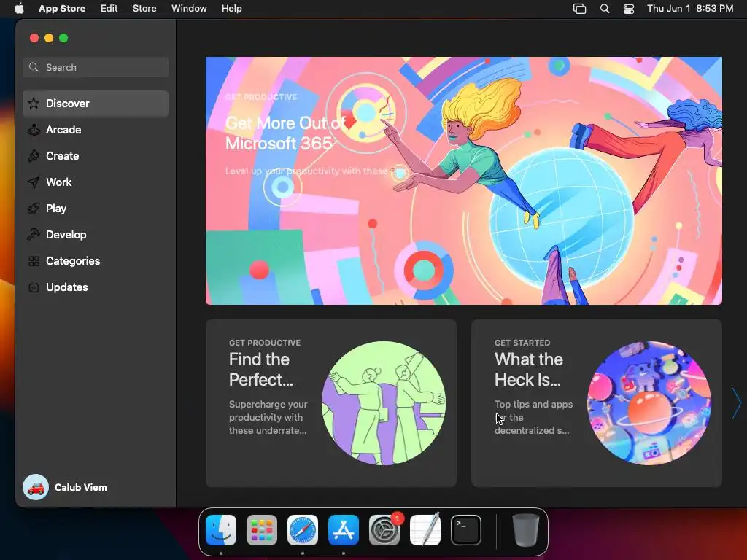
Task: Click the Categories grid icon
Action: tap(34, 261)
